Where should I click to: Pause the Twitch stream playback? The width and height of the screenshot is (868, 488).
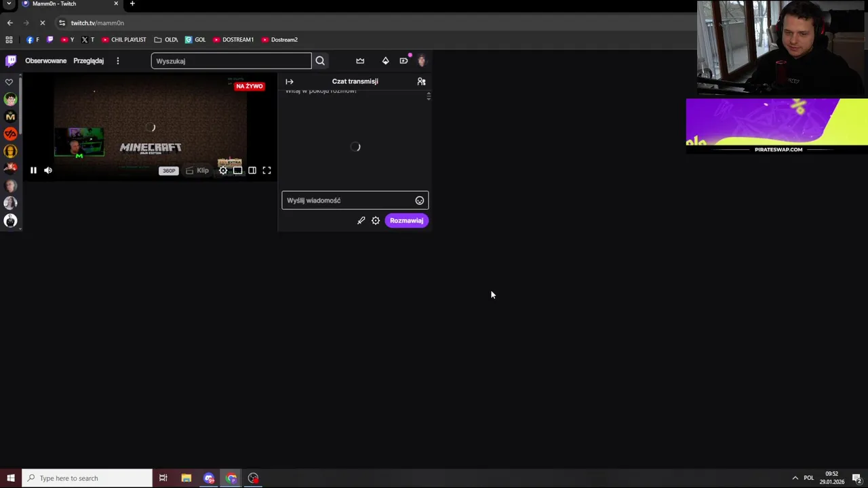33,170
